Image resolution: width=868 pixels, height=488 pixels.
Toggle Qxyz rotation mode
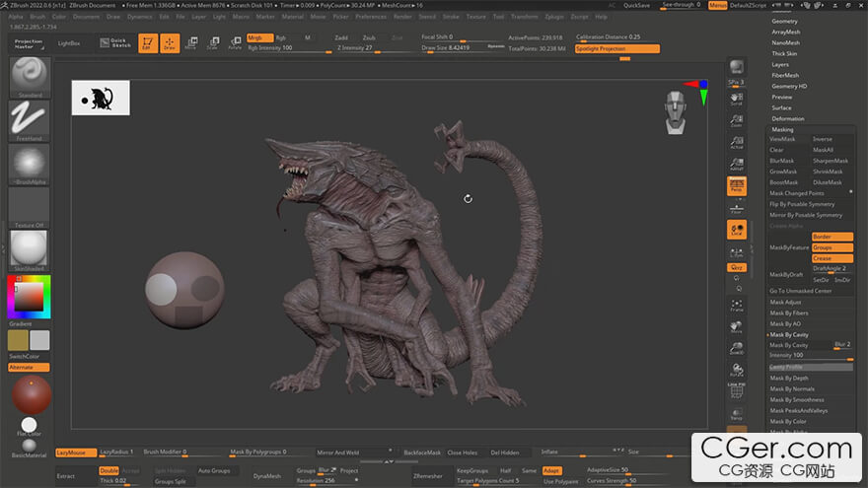click(x=736, y=268)
